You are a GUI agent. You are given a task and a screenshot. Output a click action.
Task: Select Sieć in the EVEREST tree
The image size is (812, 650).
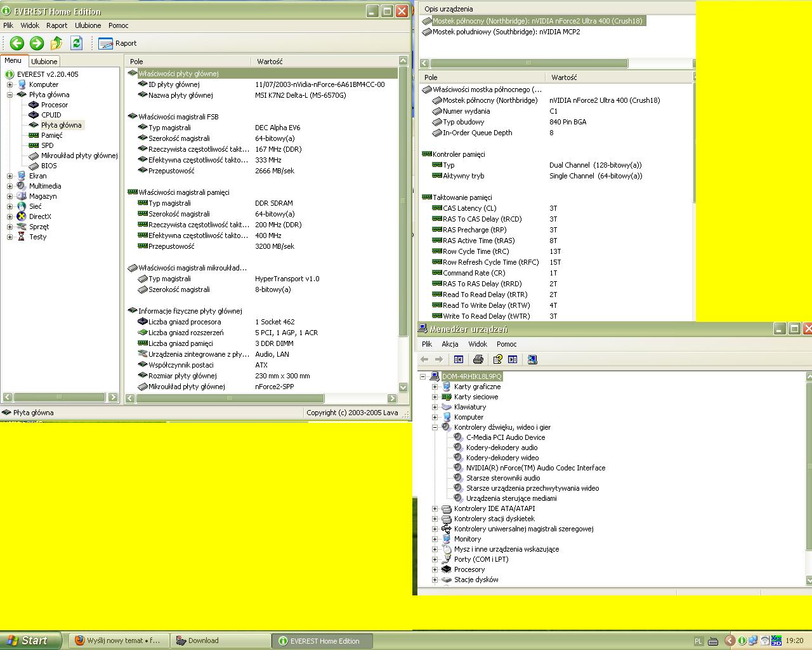[35, 206]
